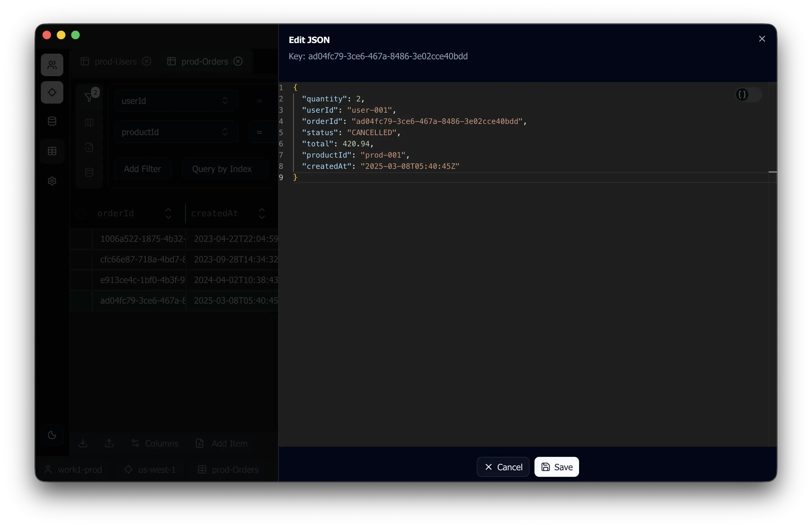The height and width of the screenshot is (528, 812).
Task: Toggle the JSON format braces switch
Action: click(748, 94)
